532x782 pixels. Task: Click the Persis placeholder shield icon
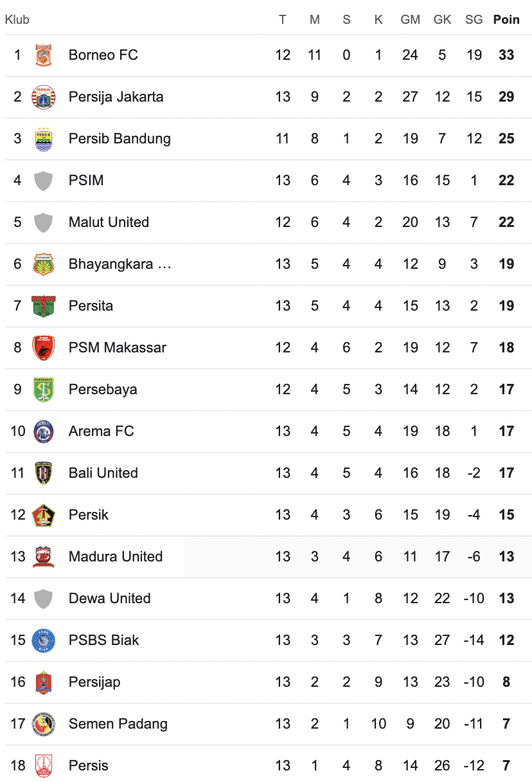coord(44,766)
